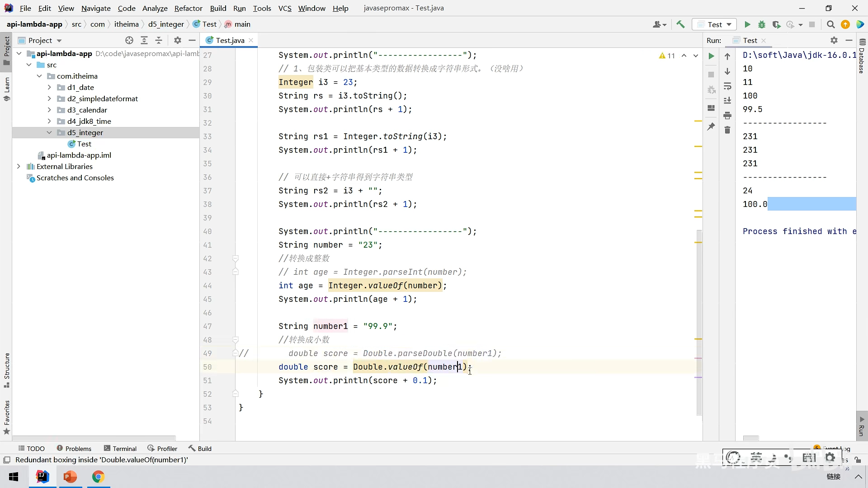This screenshot has width=868, height=488.
Task: Switch to the Test.java editor tab
Action: point(230,40)
